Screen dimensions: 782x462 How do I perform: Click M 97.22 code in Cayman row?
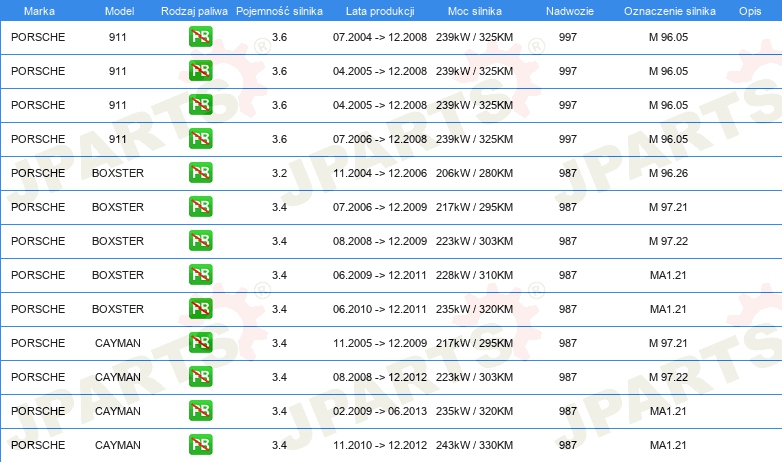click(668, 377)
